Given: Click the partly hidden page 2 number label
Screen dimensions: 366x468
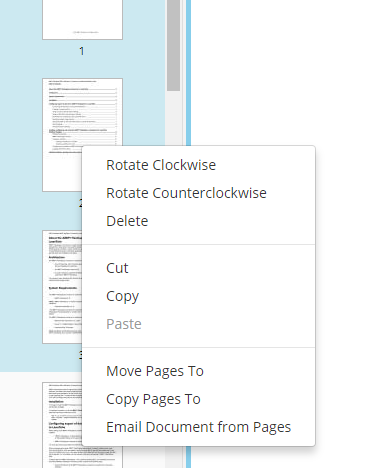Looking at the screenshot, I should click(80, 203).
